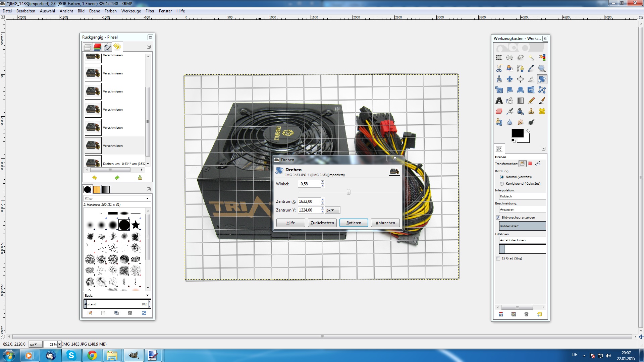Select the Paintbrush tool
Screen dimensions: 644x362
click(x=542, y=101)
